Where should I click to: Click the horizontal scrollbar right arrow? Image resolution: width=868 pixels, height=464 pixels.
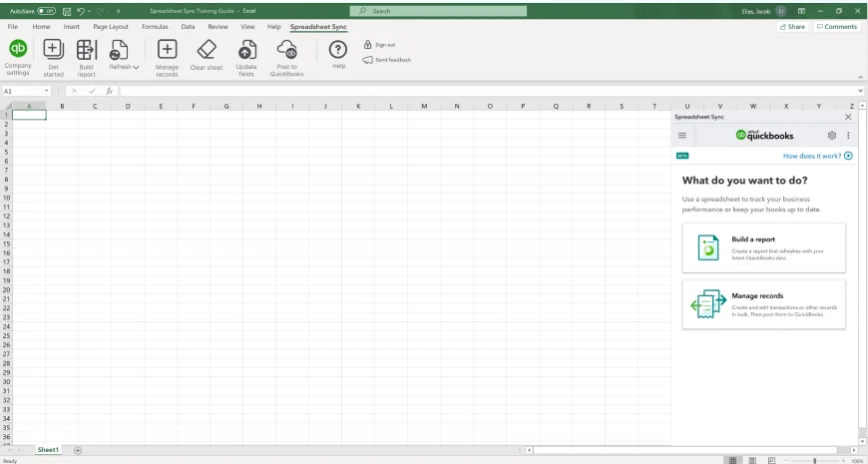click(x=854, y=451)
